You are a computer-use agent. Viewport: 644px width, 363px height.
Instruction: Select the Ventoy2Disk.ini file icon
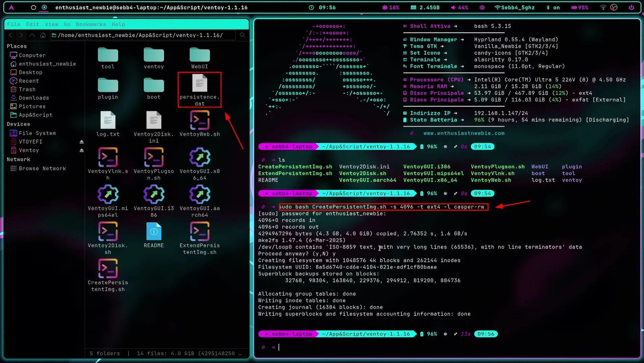coord(154,120)
